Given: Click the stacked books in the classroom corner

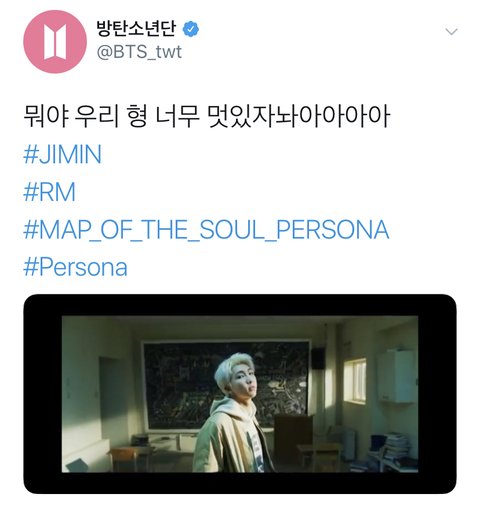Looking at the screenshot, I should 395,445.
